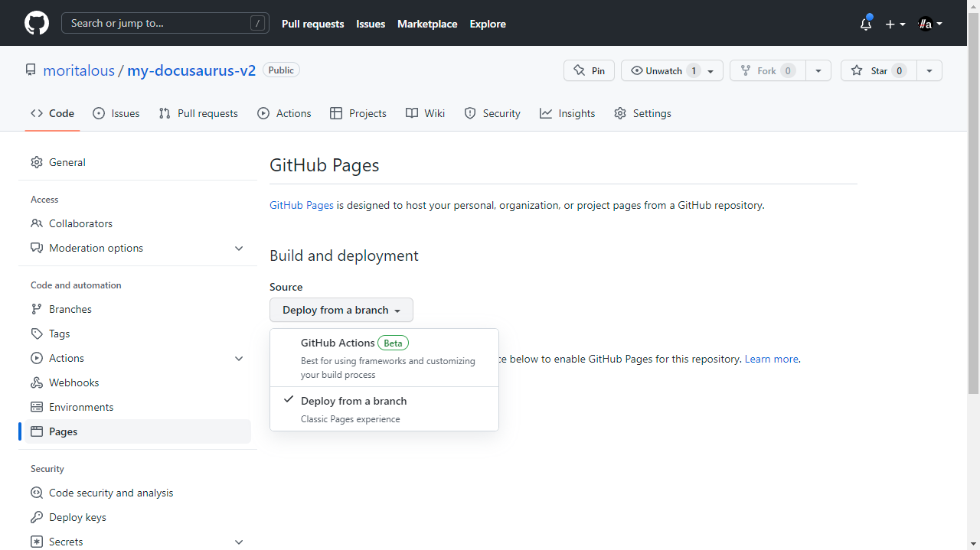Open the Actions repository tab
980x550 pixels.
[x=285, y=113]
